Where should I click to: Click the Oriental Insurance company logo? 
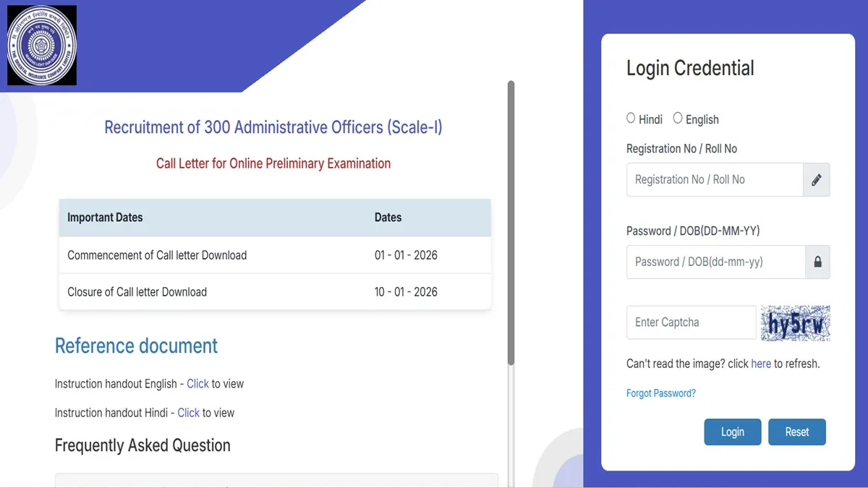(41, 46)
